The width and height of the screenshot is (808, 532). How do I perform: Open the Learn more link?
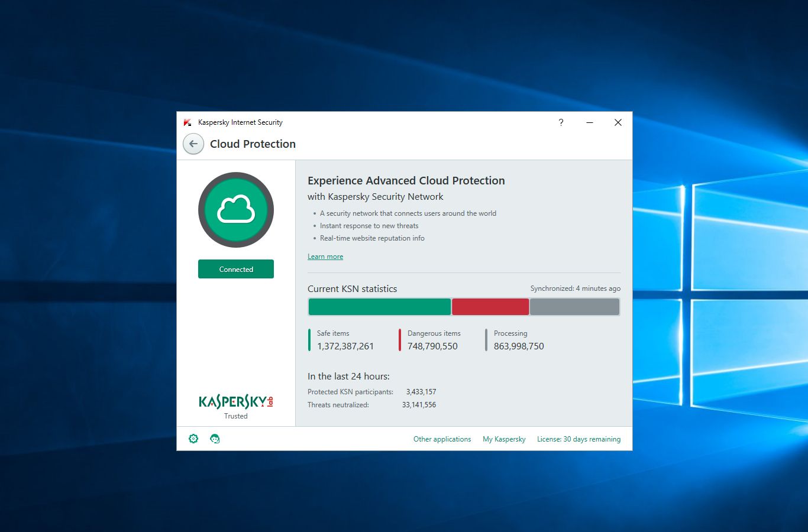[325, 257]
